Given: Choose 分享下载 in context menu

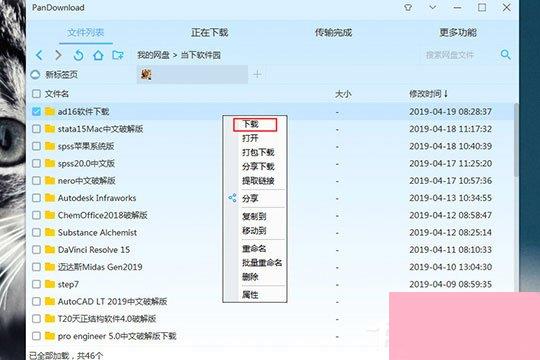Looking at the screenshot, I should [258, 167].
